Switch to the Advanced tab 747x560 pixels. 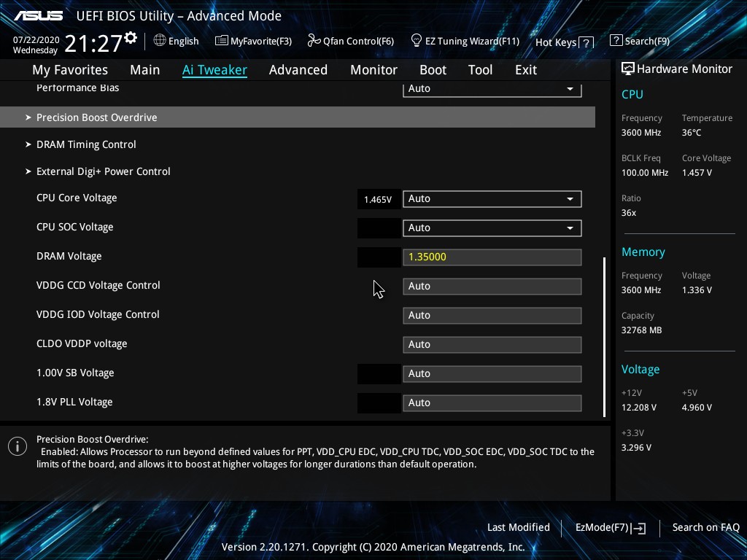pyautogui.click(x=298, y=70)
